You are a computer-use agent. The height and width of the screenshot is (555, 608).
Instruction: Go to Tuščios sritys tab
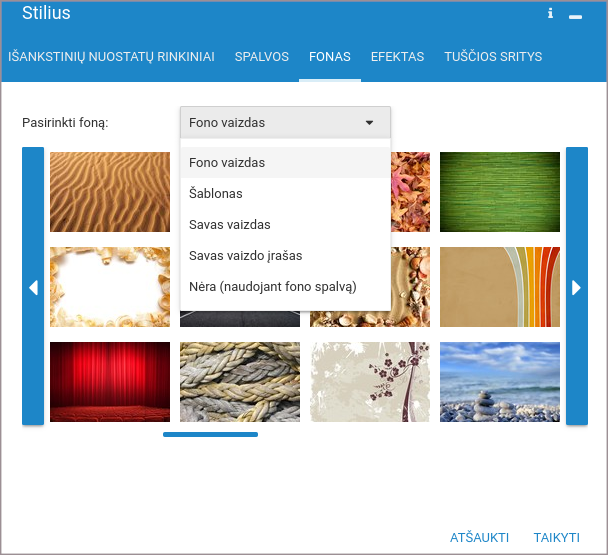(493, 57)
